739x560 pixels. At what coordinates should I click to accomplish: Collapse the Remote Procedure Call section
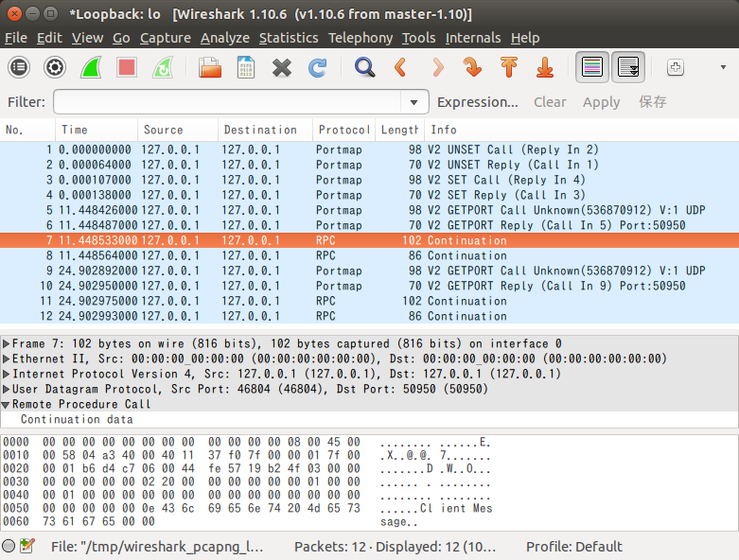(8, 405)
